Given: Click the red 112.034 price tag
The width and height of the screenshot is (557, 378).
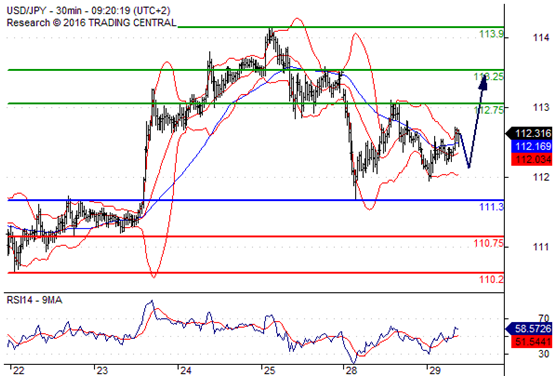Looking at the screenshot, I should 531,159.
